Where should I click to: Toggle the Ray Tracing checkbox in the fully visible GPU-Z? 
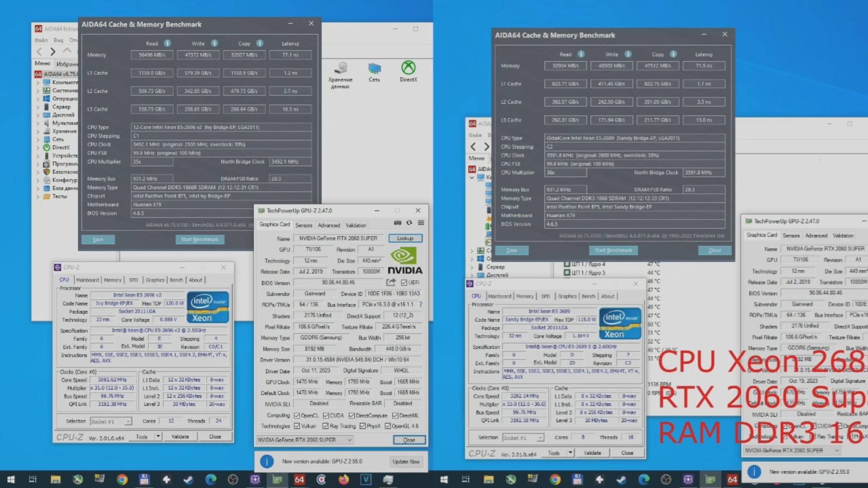325,426
